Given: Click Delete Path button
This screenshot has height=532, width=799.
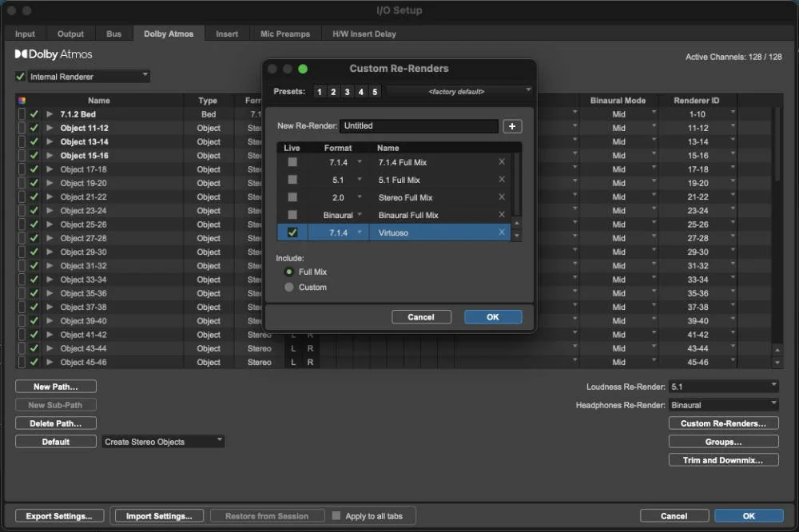Looking at the screenshot, I should (56, 423).
